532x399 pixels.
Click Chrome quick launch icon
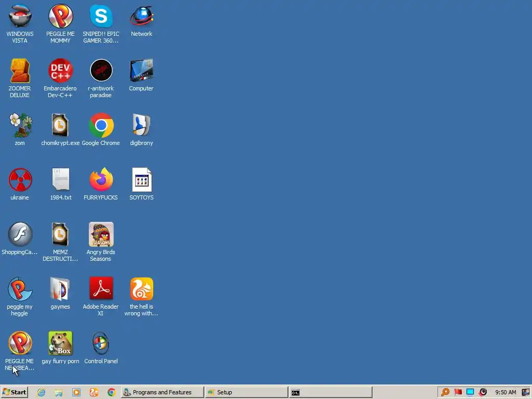coord(112,392)
